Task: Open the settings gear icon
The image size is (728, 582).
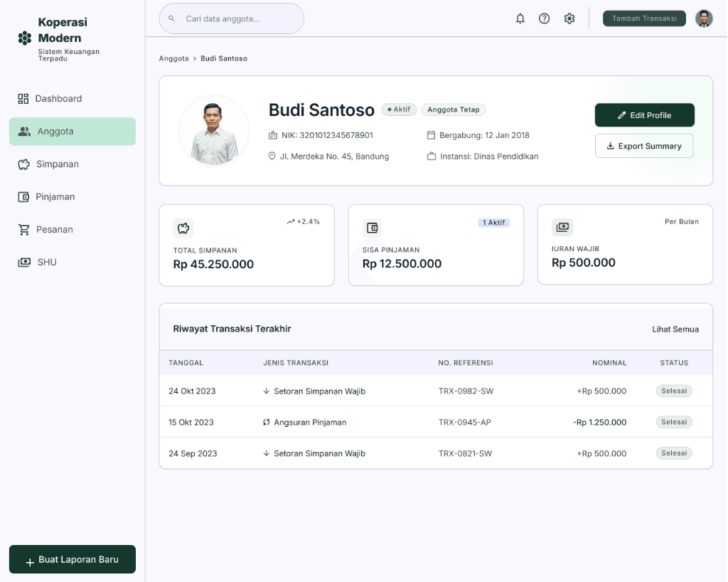Action: 569,18
